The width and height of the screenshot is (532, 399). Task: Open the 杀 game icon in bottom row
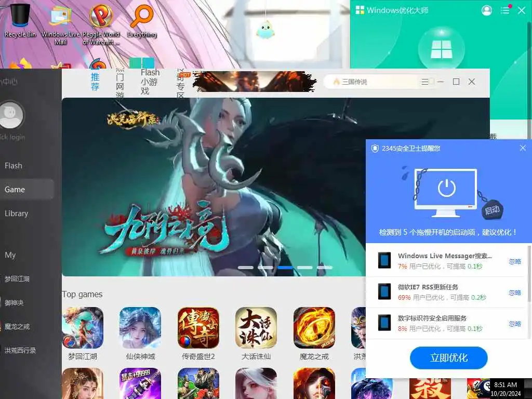point(430,389)
